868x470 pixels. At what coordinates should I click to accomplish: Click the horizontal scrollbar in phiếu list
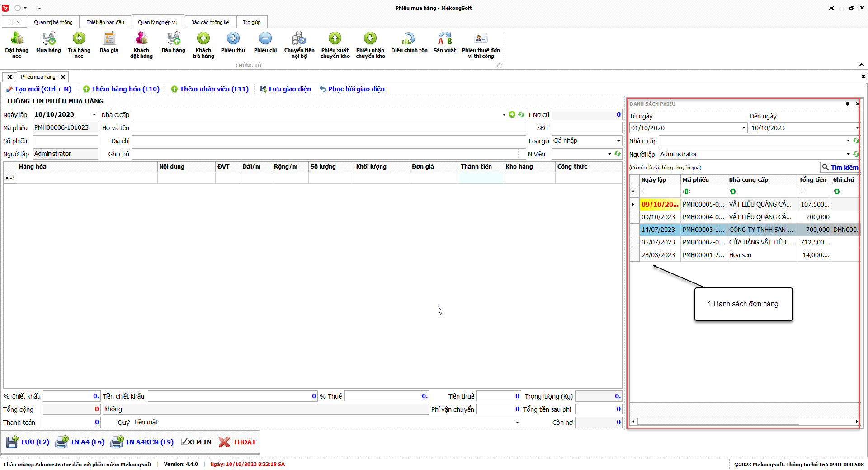coord(718,422)
